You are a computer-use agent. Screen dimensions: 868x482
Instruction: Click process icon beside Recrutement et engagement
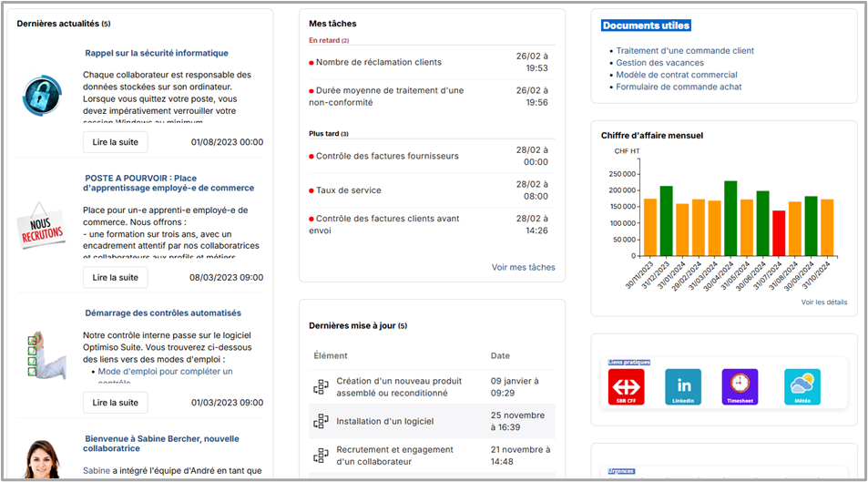[321, 456]
